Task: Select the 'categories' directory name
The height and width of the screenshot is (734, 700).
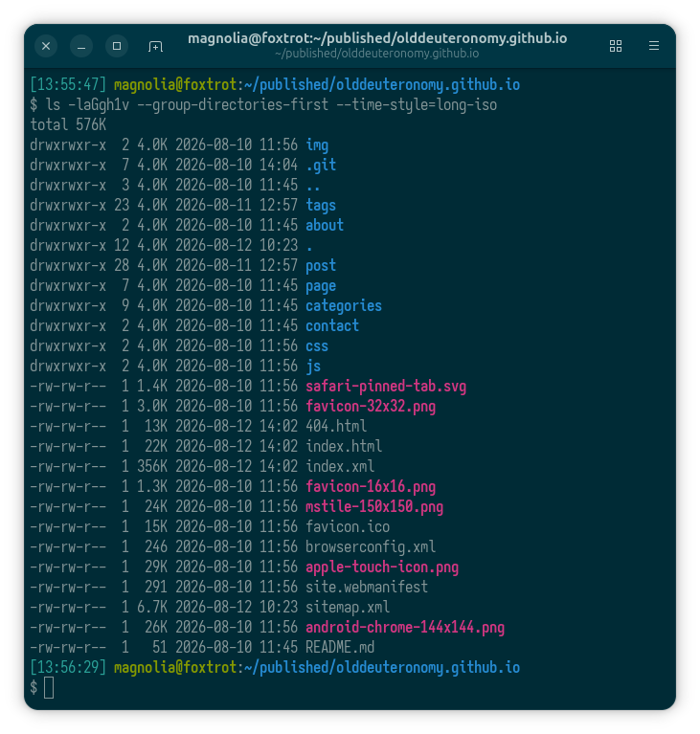Action: [x=344, y=305]
